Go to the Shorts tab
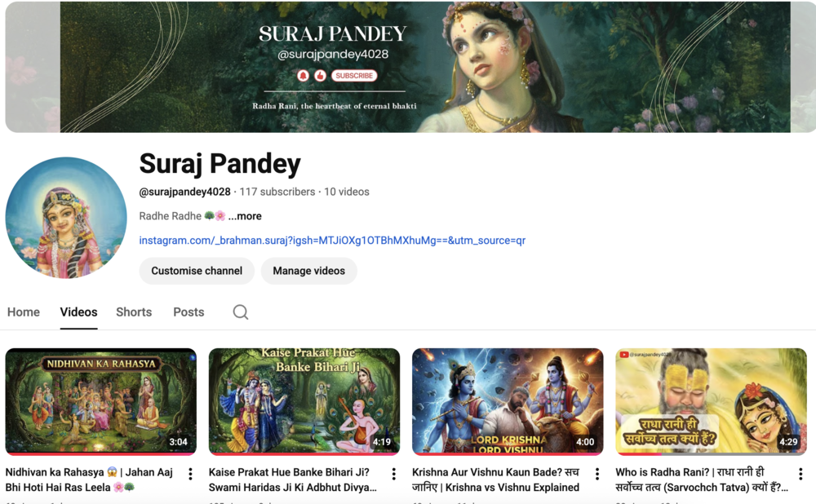This screenshot has height=504, width=816. click(134, 312)
